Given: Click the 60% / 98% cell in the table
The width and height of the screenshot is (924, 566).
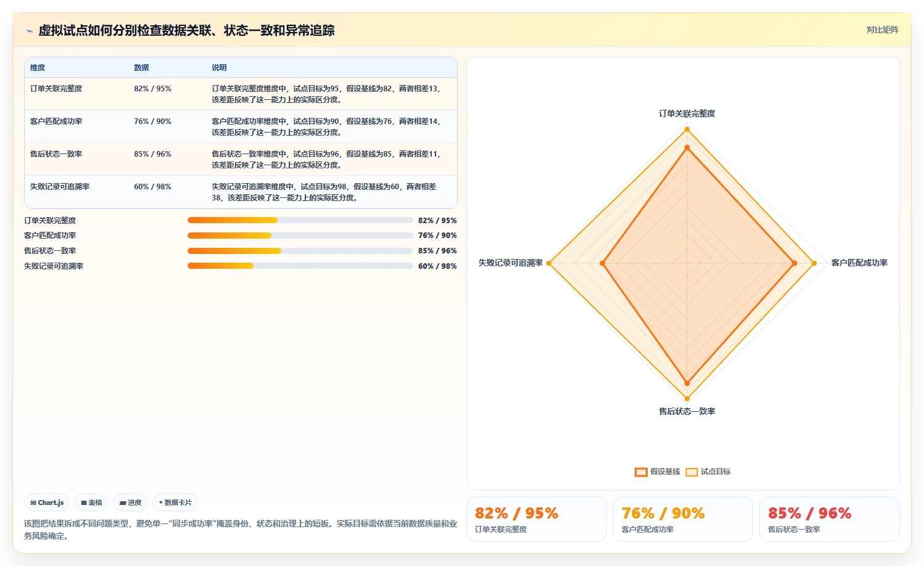Looking at the screenshot, I should (x=152, y=187).
